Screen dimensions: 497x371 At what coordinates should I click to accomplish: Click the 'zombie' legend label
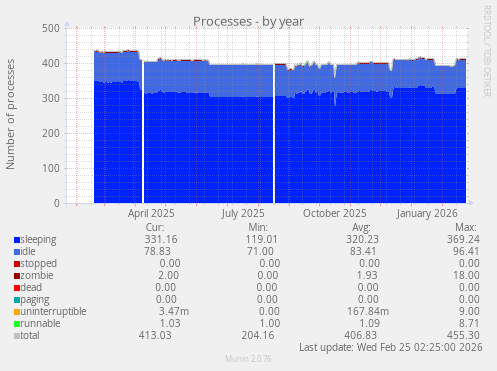(x=37, y=275)
